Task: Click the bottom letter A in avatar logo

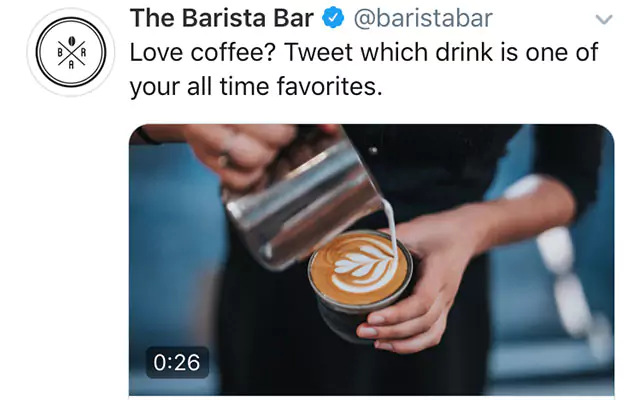Action: point(71,64)
